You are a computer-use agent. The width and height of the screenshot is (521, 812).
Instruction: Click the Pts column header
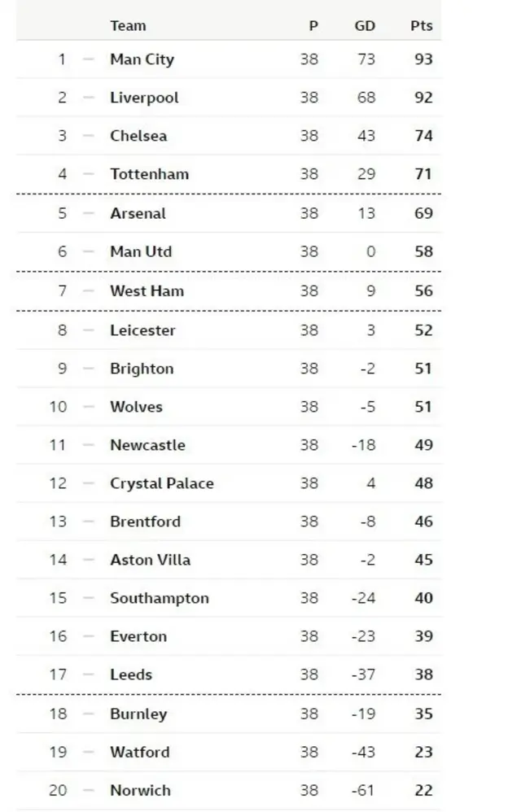pyautogui.click(x=421, y=26)
